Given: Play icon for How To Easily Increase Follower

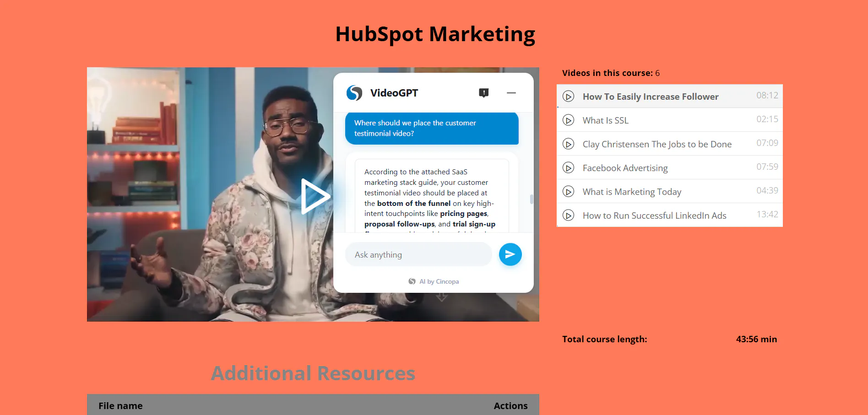Looking at the screenshot, I should 568,97.
